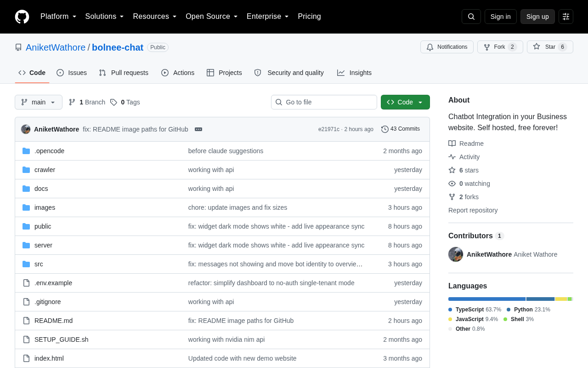The width and height of the screenshot is (588, 368).
Task: Click the .gitignore file icon
Action: (x=26, y=302)
